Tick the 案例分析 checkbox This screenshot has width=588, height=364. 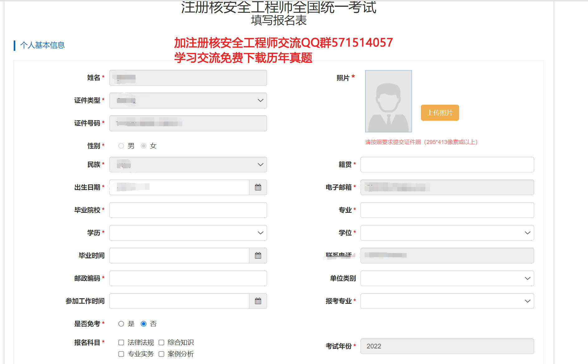coord(161,354)
